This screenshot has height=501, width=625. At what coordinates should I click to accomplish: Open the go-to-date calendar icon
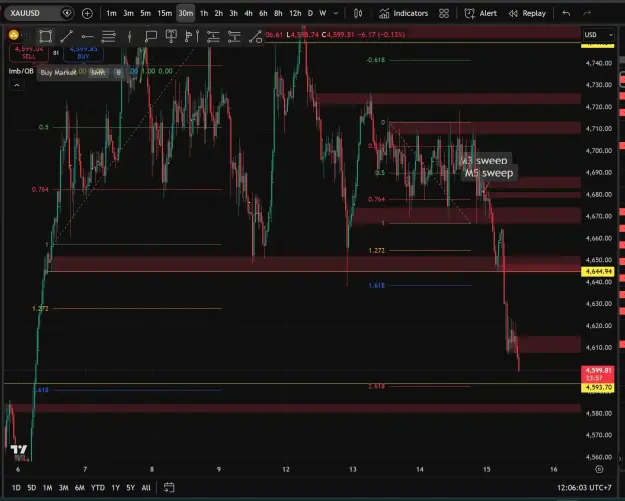point(169,487)
